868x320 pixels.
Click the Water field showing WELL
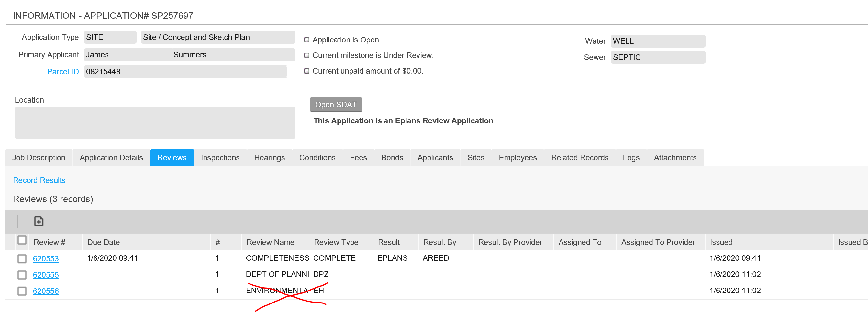(658, 41)
